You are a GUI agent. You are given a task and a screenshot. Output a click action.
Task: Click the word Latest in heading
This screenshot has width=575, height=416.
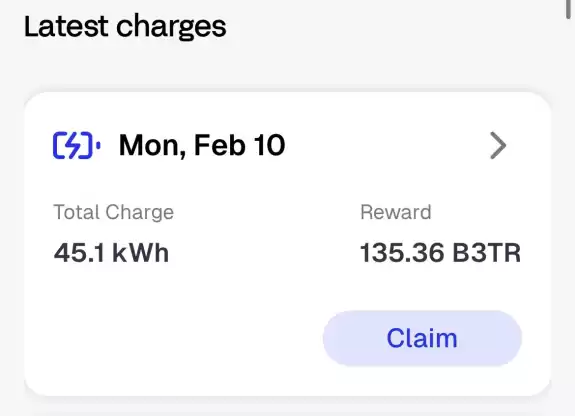tap(66, 25)
